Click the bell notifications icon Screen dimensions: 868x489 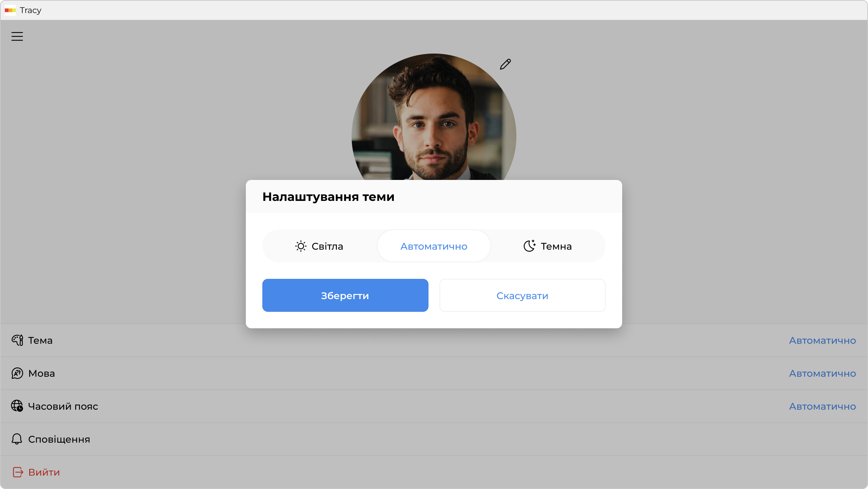pos(17,439)
